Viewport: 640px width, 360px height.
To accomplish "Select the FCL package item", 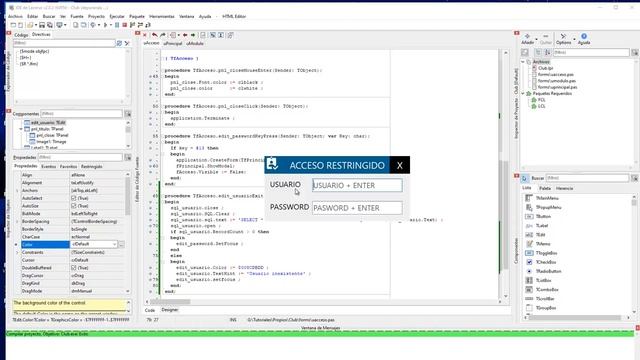I will pyautogui.click(x=541, y=100).
